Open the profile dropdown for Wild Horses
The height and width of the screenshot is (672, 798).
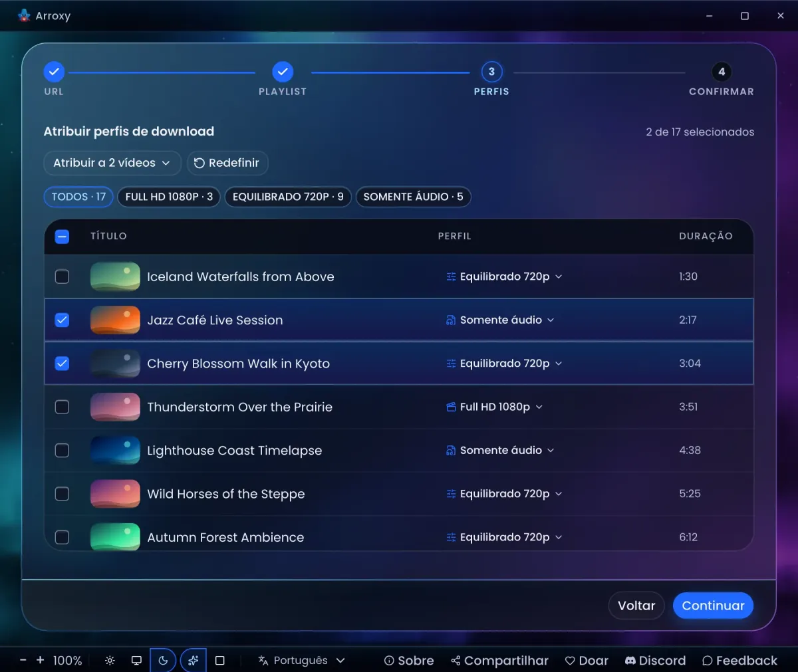click(505, 494)
